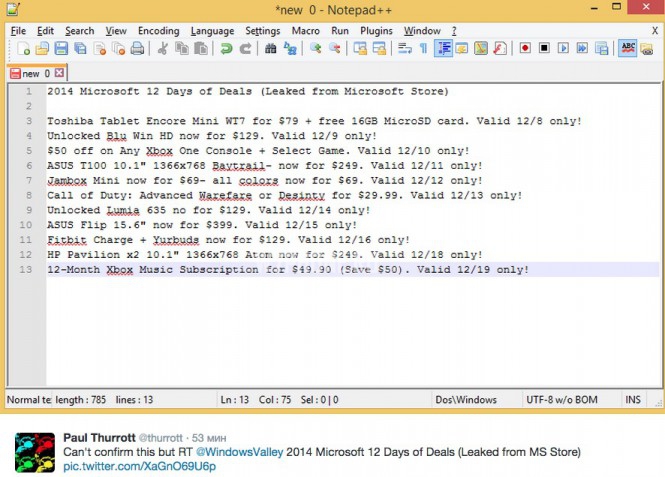This screenshot has height=477, width=665.
Task: Click line 3 about Toshiba Tablet Encore Mini
Action: click(x=314, y=121)
